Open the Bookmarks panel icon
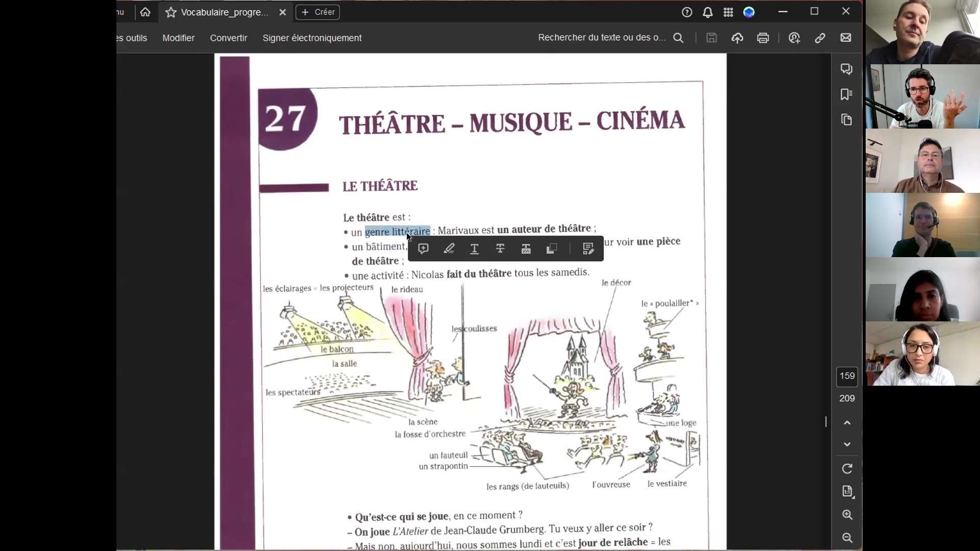980x551 pixels. click(847, 94)
